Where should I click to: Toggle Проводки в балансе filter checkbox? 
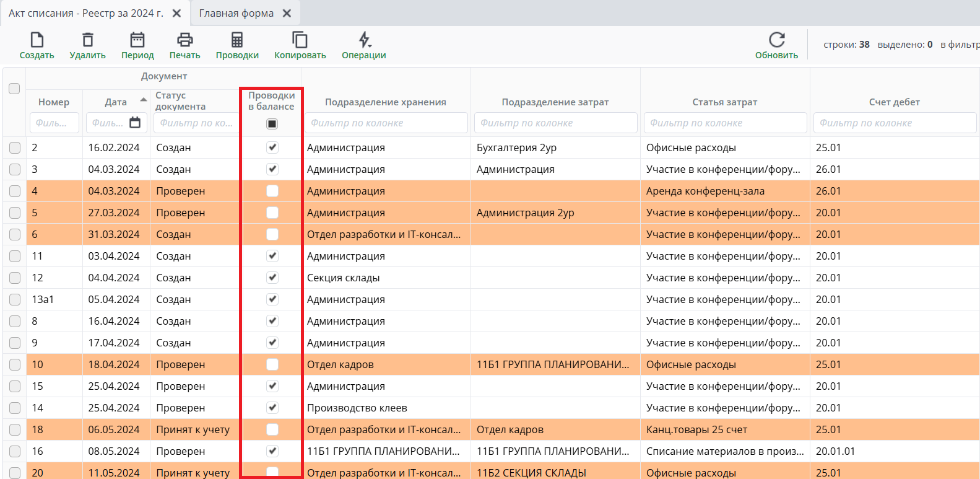point(272,124)
